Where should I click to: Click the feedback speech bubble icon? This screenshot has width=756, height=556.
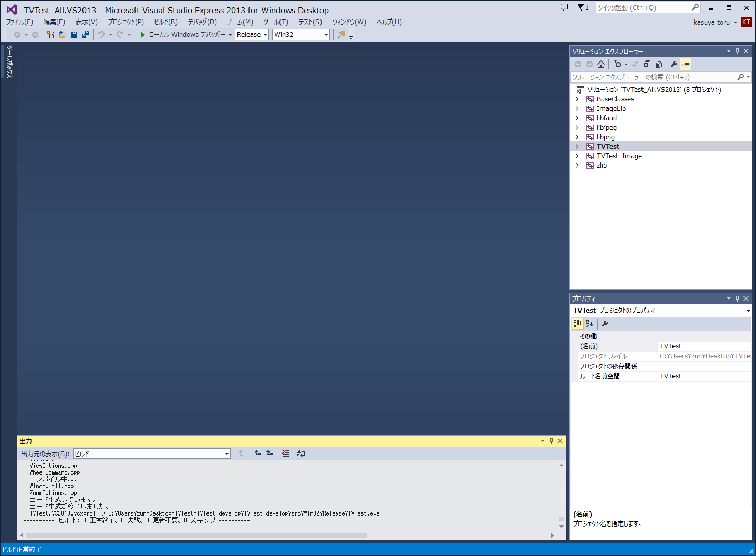564,7
